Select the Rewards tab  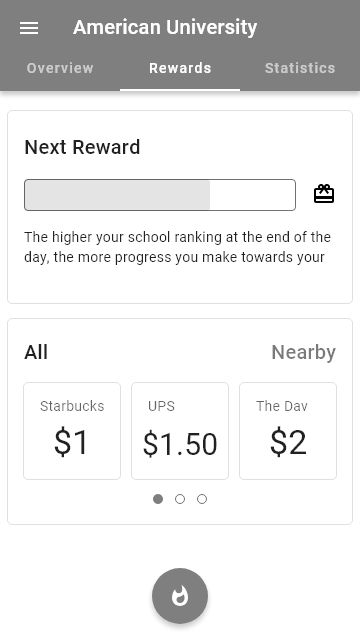180,68
